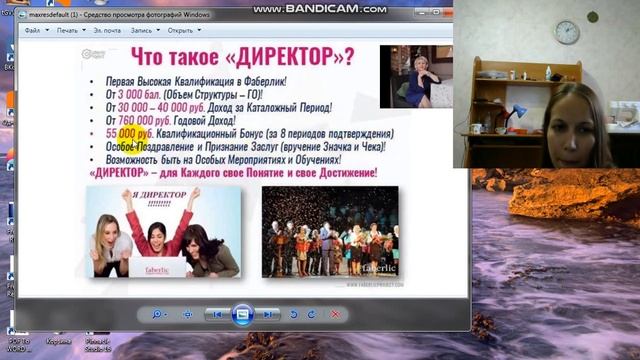Expand the arrow next to Файл
This screenshot has width=640, height=360.
pos(47,30)
